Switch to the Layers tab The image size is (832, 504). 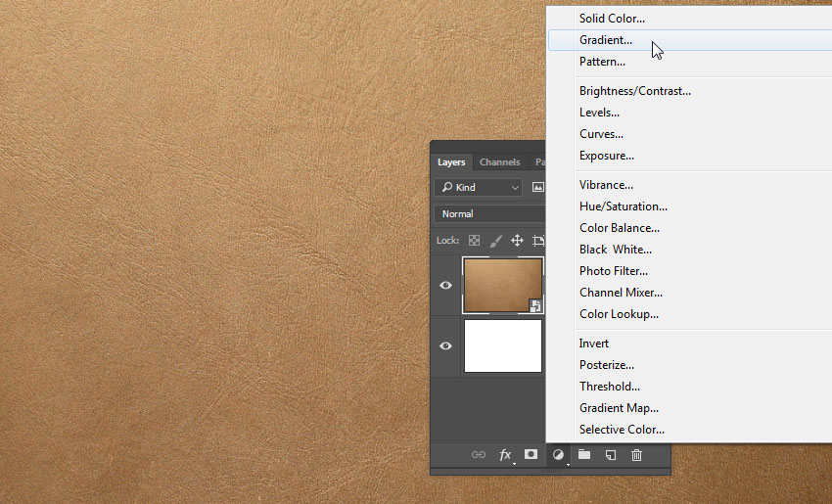[x=451, y=162]
